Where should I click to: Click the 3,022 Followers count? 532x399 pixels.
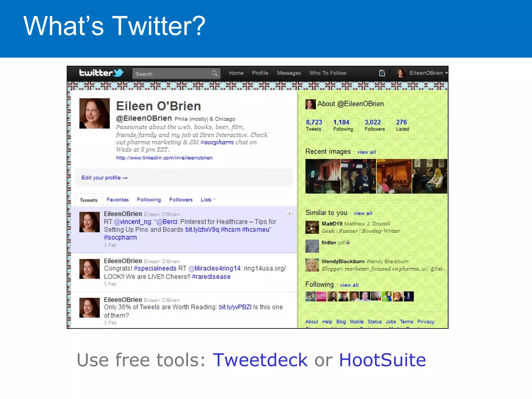point(374,125)
